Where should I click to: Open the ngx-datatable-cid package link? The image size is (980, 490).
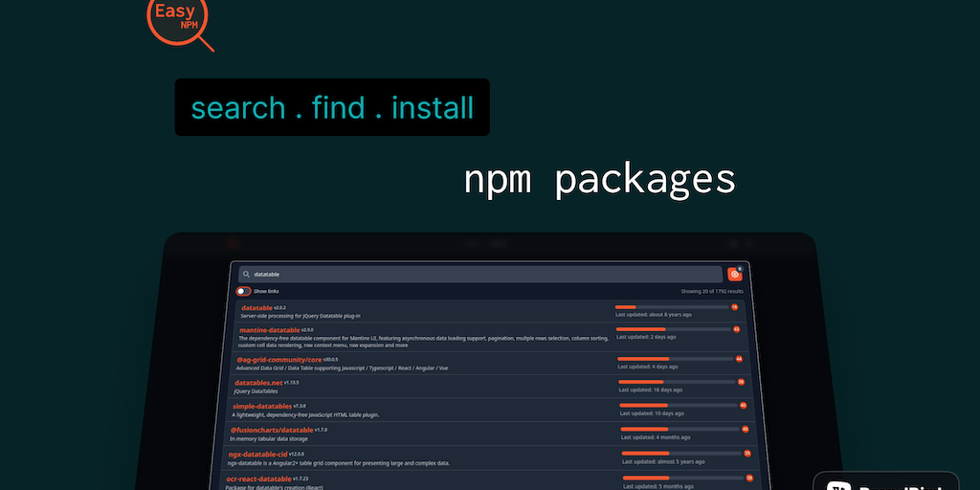click(x=257, y=455)
